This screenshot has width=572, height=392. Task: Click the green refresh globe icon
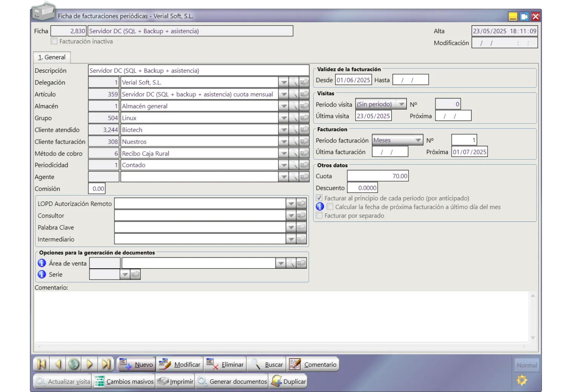point(74,364)
